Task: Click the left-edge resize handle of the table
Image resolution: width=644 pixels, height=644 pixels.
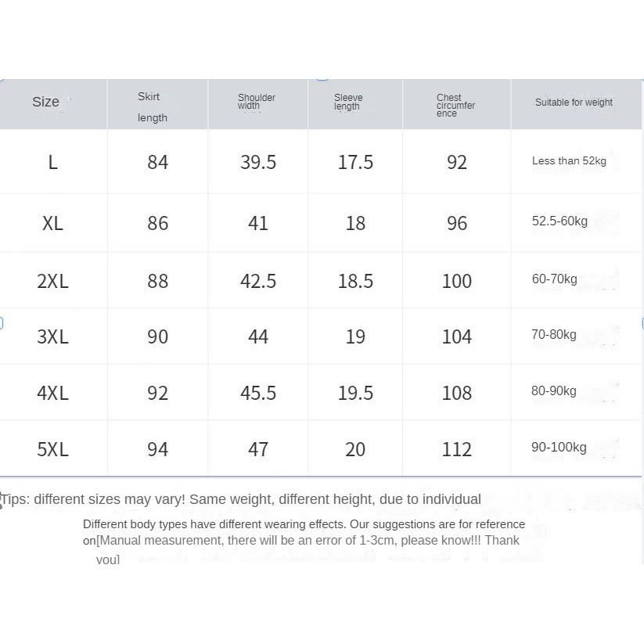Action: pyautogui.click(x=1, y=322)
